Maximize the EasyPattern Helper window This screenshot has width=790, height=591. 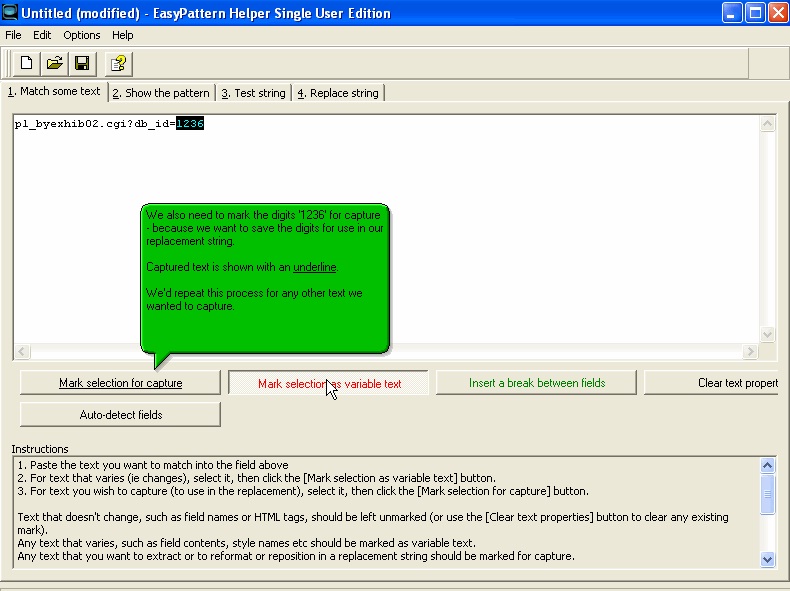tap(755, 13)
